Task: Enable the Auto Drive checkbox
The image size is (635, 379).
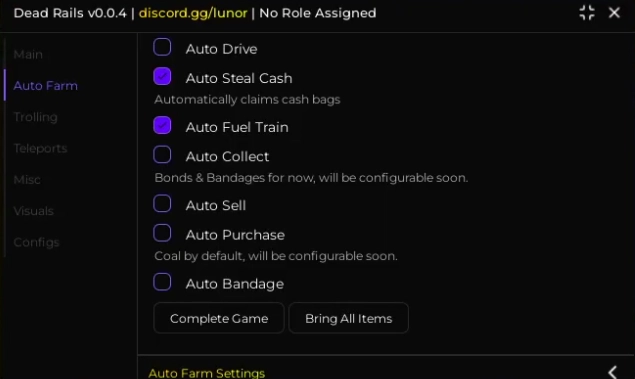Action: [162, 47]
